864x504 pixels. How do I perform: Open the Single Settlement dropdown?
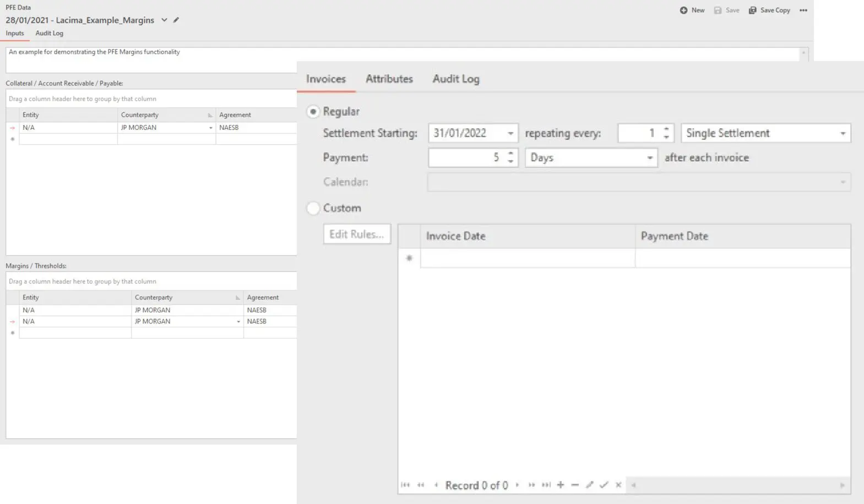coord(843,133)
